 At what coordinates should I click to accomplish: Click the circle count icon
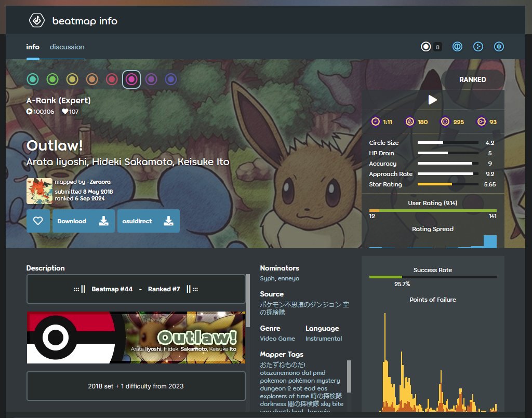pos(445,122)
